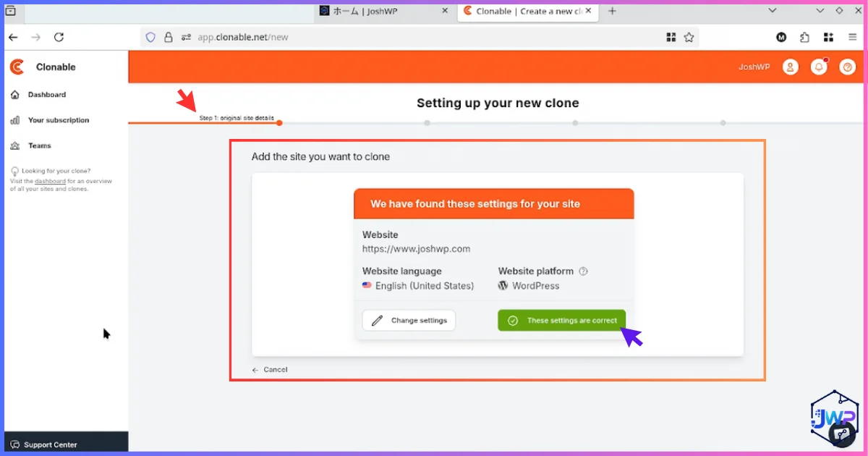Click the subscription bar chart icon
This screenshot has height=456, width=868.
tap(15, 120)
